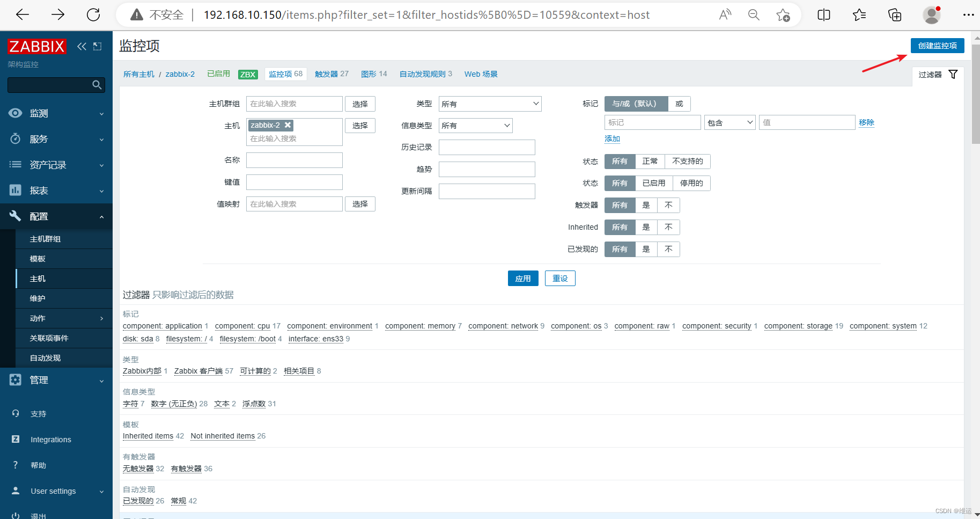Switch to 自动发现规则 tab

tap(425, 74)
